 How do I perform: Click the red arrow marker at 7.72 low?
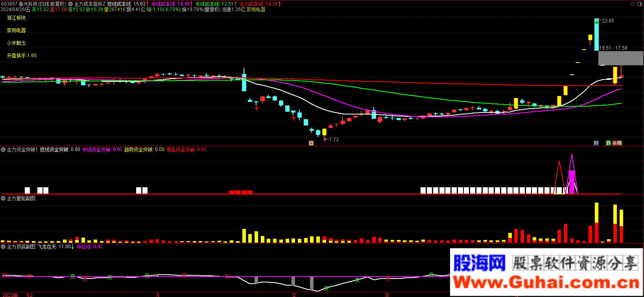pyautogui.click(x=325, y=139)
